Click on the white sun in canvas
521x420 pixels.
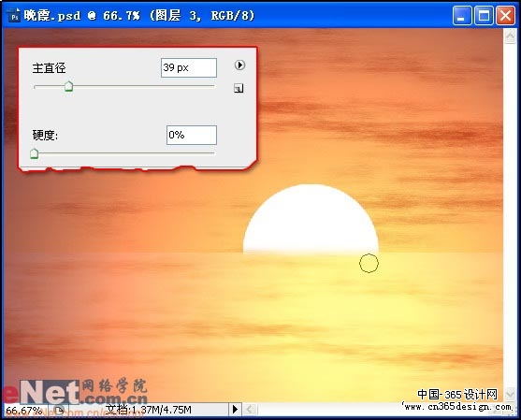point(311,219)
